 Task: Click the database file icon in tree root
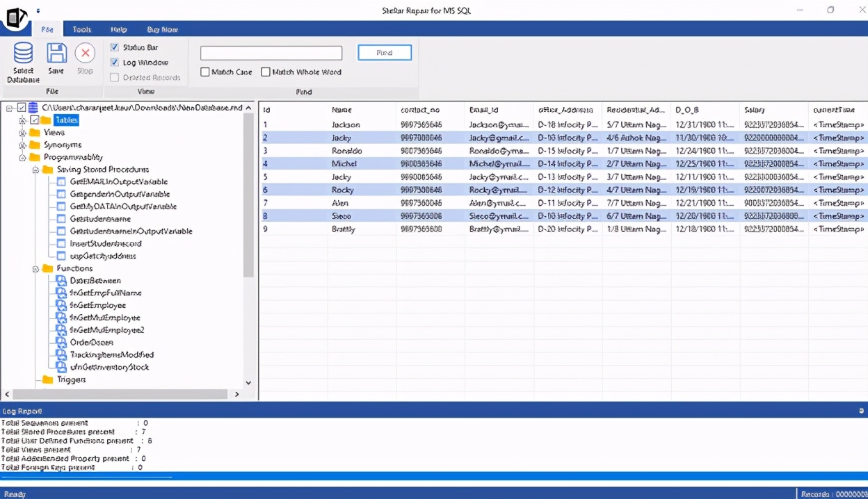33,107
